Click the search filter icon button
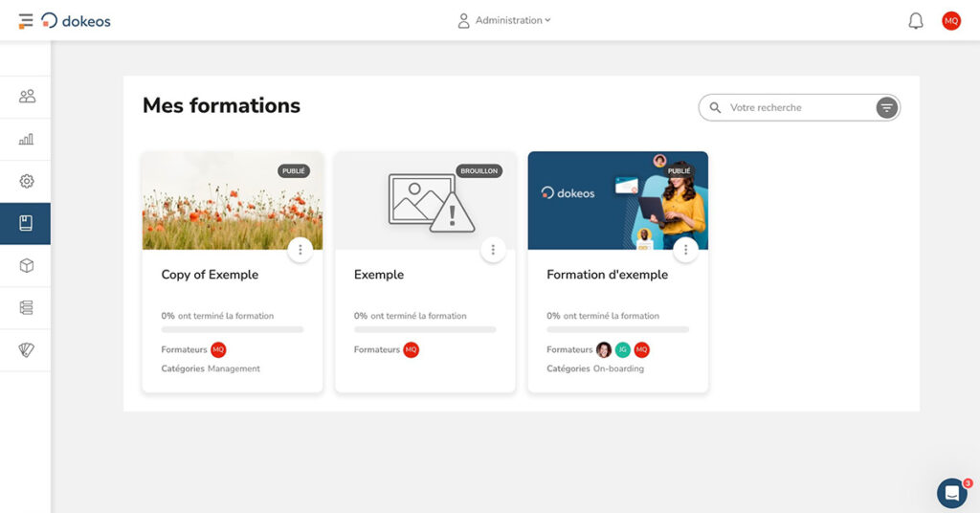The image size is (980, 513). click(887, 108)
